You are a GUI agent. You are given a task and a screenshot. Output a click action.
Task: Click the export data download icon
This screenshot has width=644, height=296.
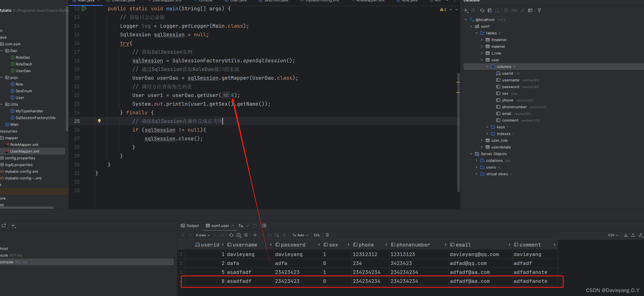point(626,235)
